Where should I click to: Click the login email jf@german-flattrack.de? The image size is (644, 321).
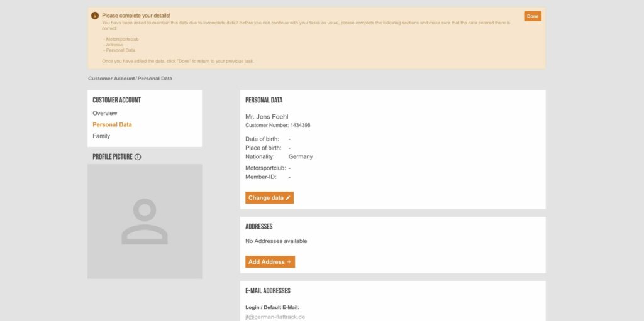pyautogui.click(x=275, y=317)
